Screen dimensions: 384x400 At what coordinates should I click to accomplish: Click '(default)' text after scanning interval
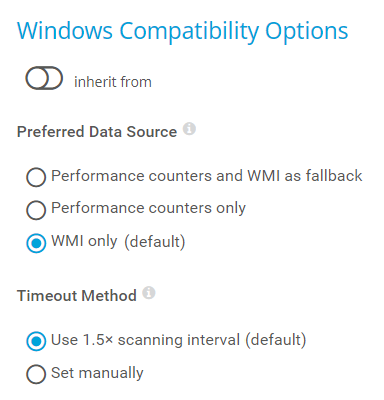coord(276,340)
